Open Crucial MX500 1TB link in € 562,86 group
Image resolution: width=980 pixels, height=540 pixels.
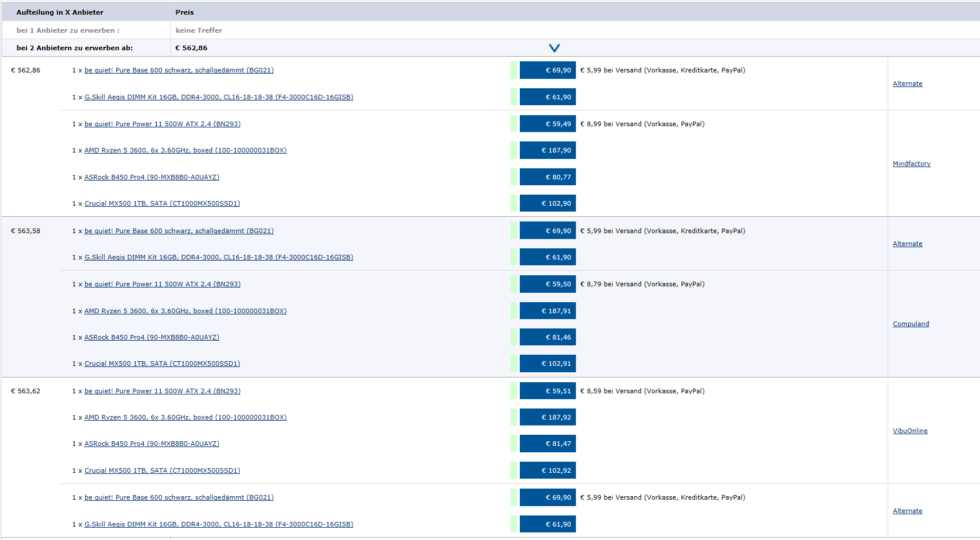(x=162, y=203)
